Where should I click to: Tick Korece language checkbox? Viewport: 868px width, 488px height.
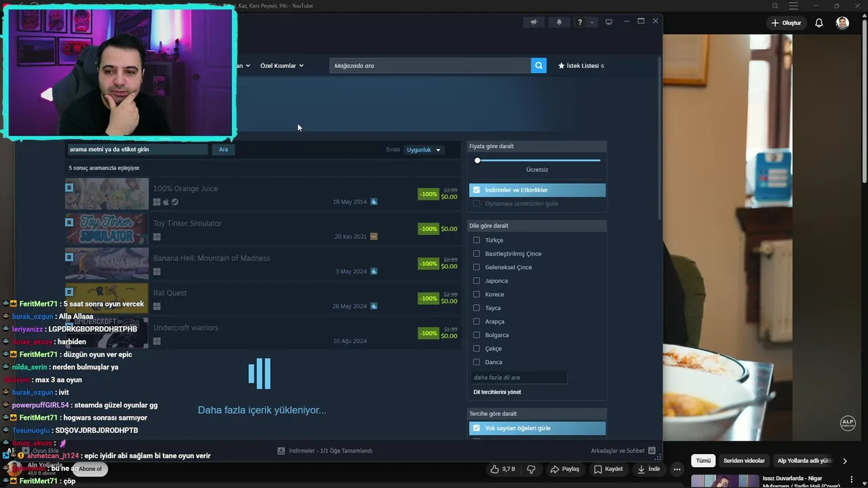pos(476,294)
